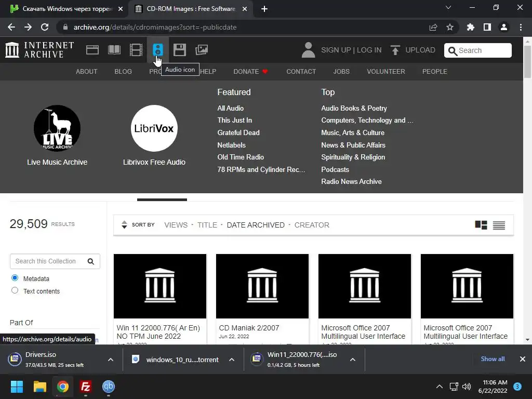Viewport: 532px width, 399px height.
Task: Click the top Search box
Action: [478, 50]
